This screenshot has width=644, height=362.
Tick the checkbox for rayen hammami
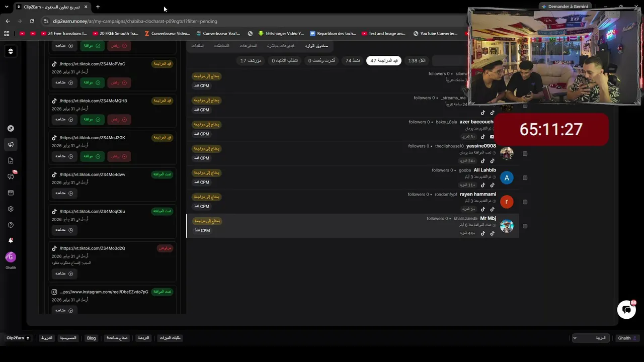point(525,202)
